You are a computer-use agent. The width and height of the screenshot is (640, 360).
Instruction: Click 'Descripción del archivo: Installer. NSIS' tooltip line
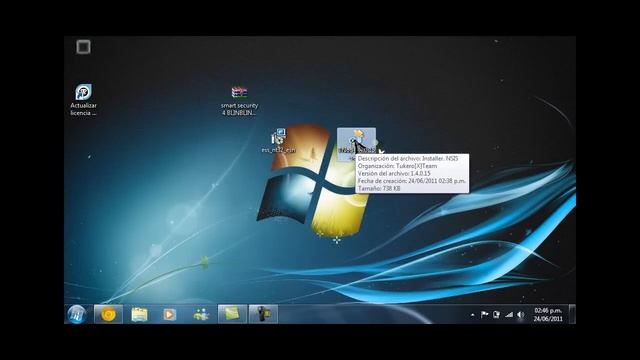408,158
